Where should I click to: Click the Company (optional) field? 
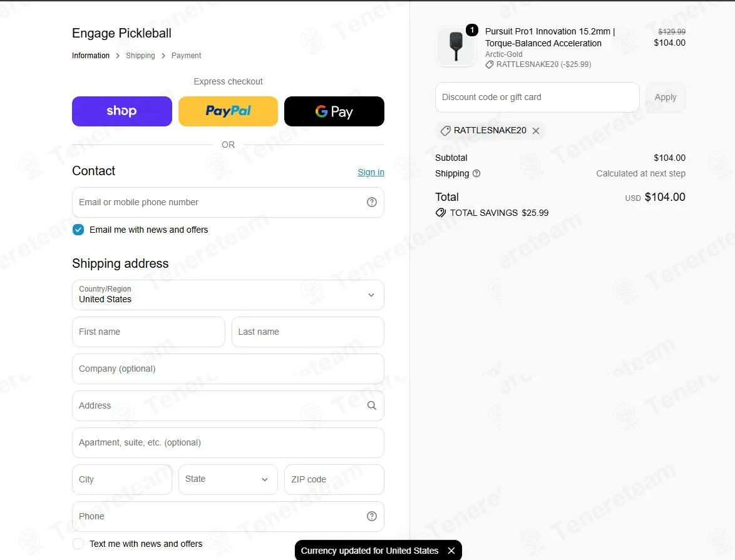[x=228, y=369]
